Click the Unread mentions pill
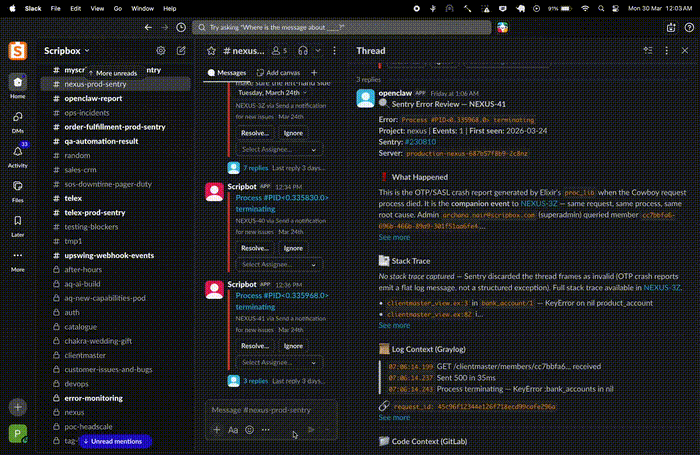This screenshot has height=455, width=700. [115, 441]
